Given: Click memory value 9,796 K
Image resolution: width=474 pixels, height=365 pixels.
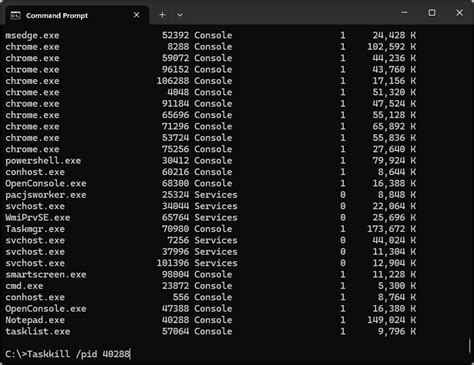Looking at the screenshot, I should point(397,332).
